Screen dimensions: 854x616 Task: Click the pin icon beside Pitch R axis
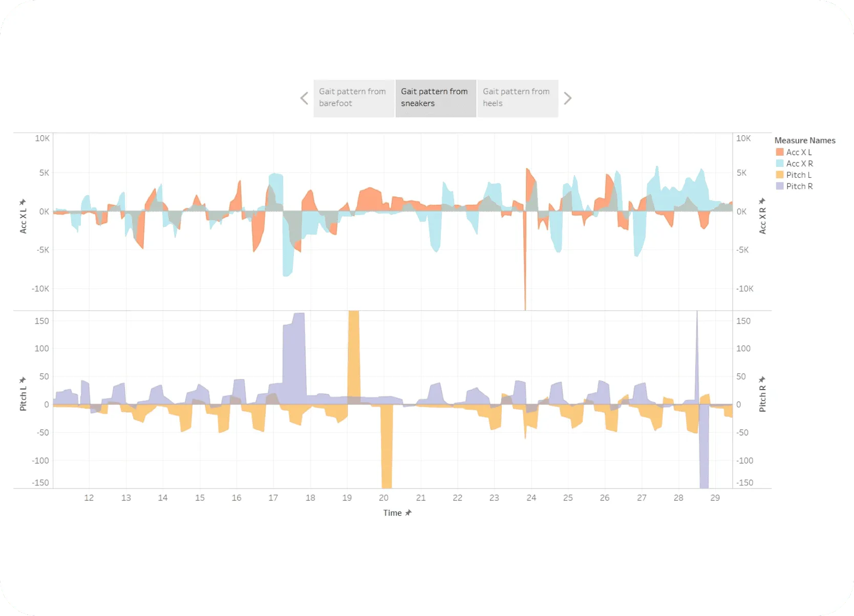point(762,379)
